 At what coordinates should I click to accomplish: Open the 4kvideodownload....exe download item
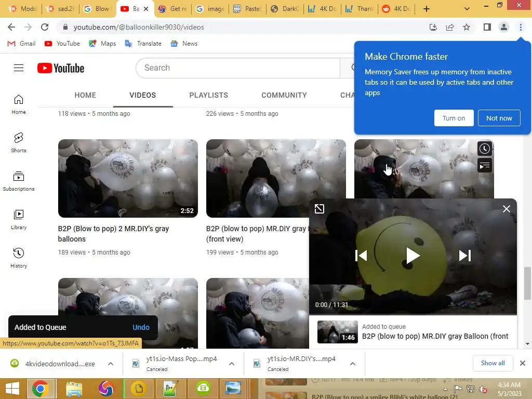click(x=52, y=364)
